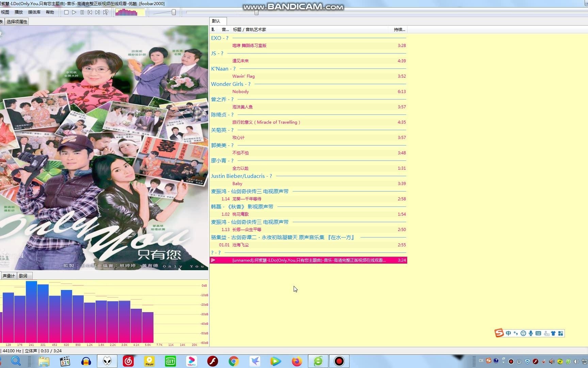Select the track 攻心计
The height and width of the screenshot is (368, 588).
point(308,138)
